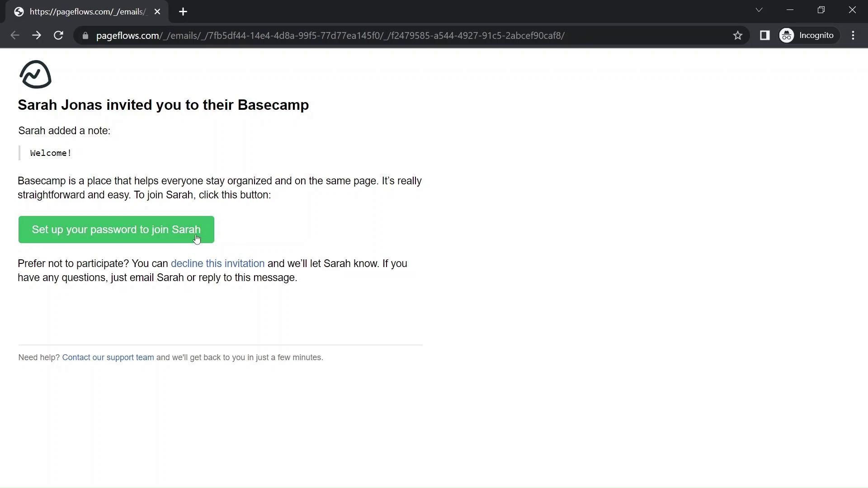Close the pageflows tab

coord(157,12)
